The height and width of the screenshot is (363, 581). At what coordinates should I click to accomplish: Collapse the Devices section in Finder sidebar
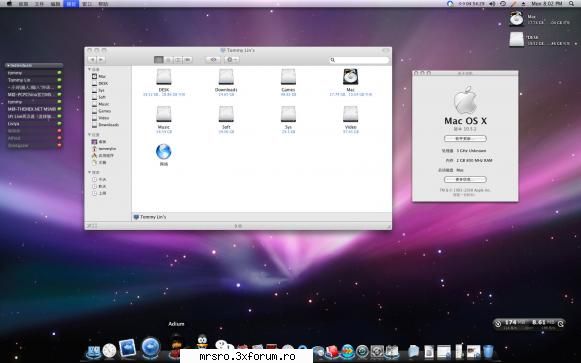(x=90, y=70)
